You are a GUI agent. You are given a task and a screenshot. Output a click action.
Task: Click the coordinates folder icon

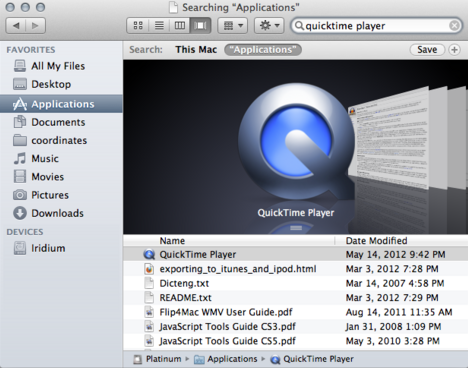(x=20, y=140)
